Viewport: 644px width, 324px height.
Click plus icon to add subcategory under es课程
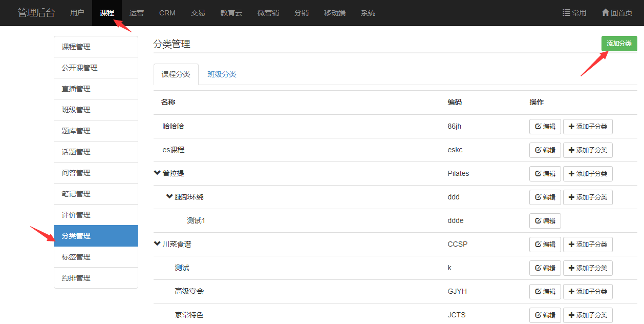(x=571, y=150)
